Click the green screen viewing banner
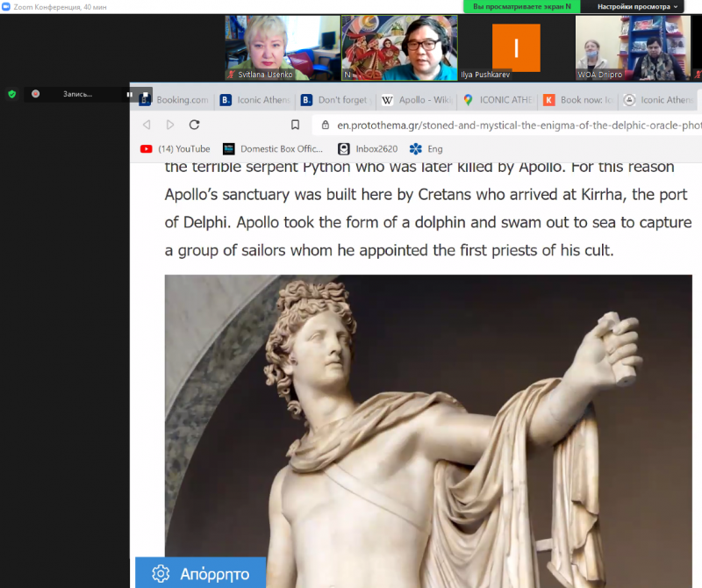Image resolution: width=702 pixels, height=588 pixels. (x=522, y=7)
